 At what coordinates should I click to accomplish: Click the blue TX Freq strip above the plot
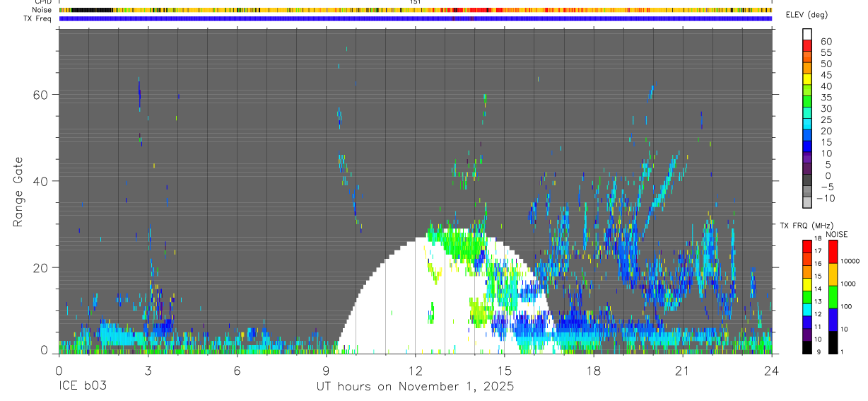[x=415, y=18]
